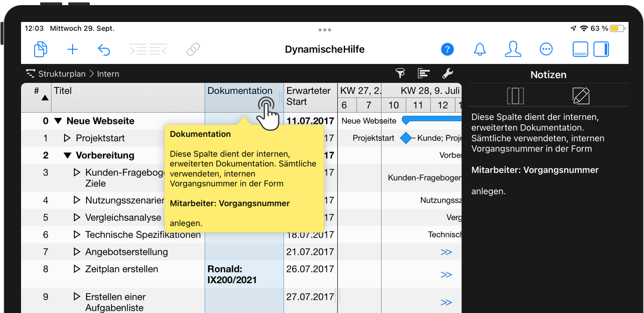The image size is (644, 313).
Task: Switch to the Intern breadcrumb item
Action: coord(108,73)
